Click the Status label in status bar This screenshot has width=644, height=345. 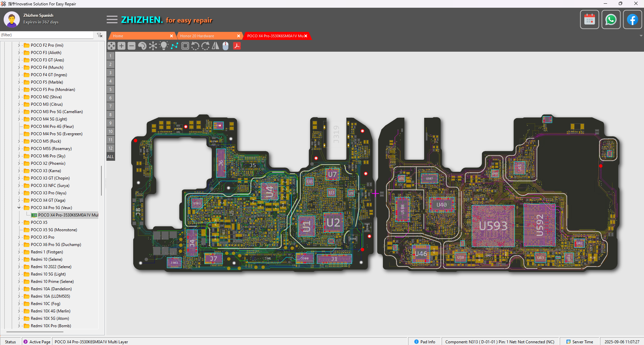(10, 342)
